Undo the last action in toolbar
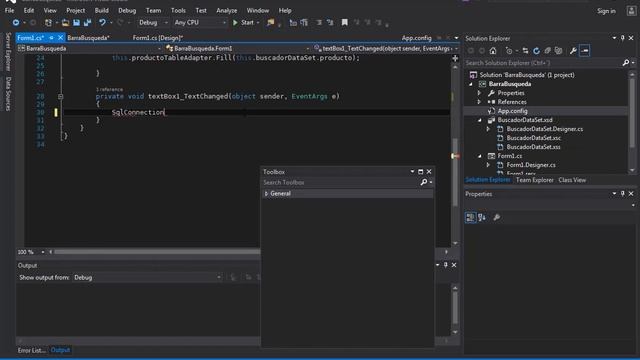This screenshot has width=640, height=360. (102, 23)
